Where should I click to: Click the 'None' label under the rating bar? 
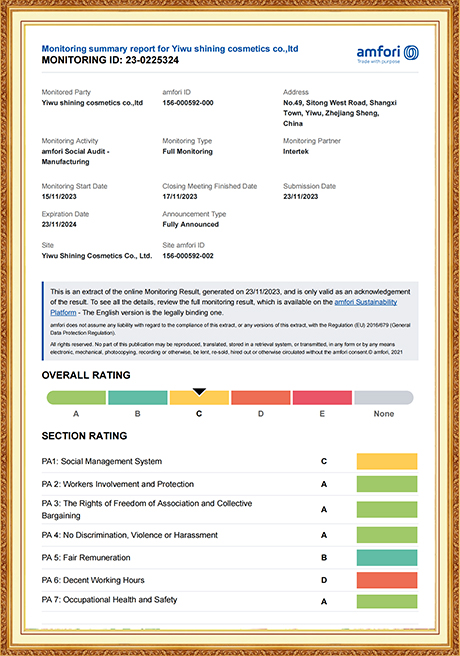click(x=384, y=414)
